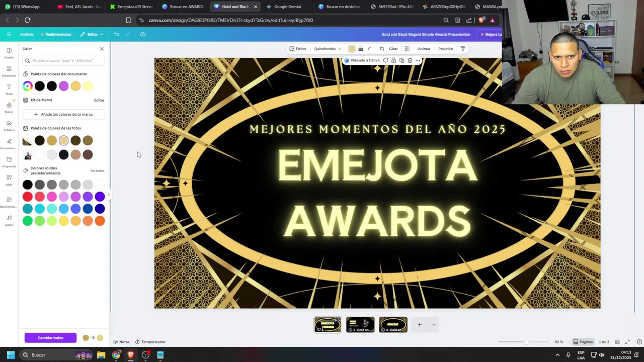The height and width of the screenshot is (362, 644).
Task: Click Añade los colores de tu marca
Action: [63, 114]
